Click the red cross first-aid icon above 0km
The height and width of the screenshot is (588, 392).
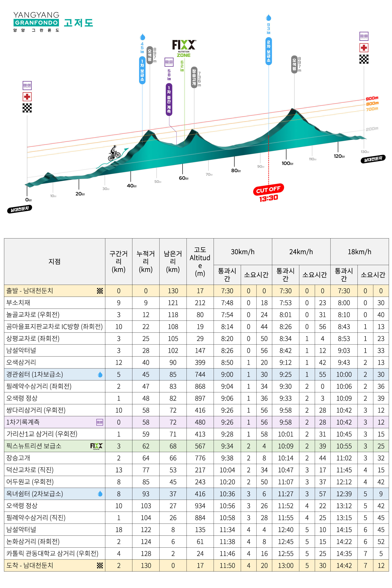tap(27, 97)
